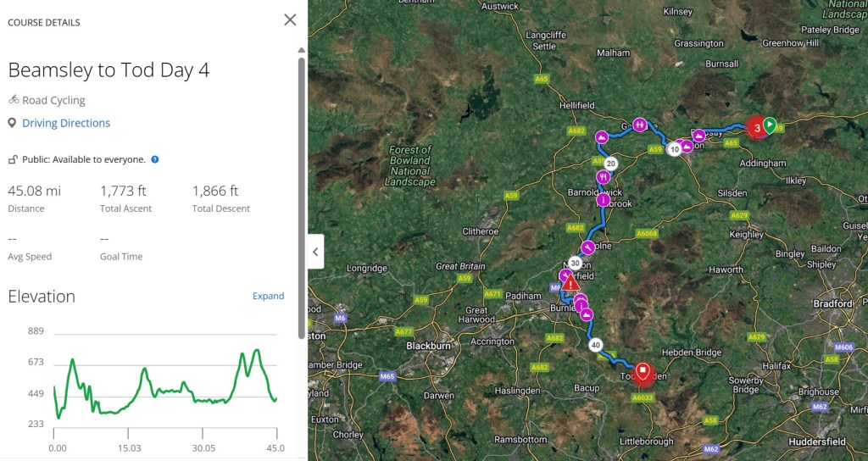Collapse the course details side panel

click(x=315, y=252)
